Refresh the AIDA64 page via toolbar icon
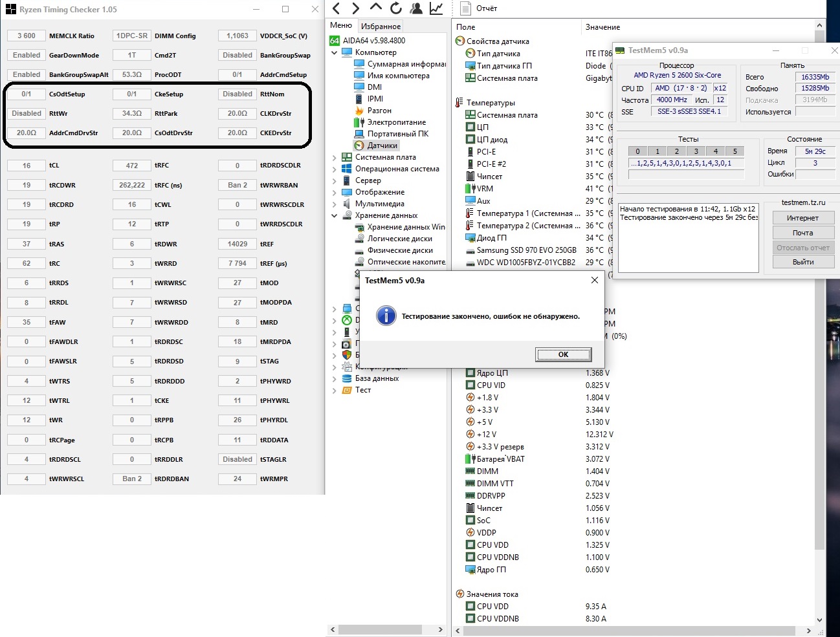Viewport: 840px width, 637px height. point(396,8)
